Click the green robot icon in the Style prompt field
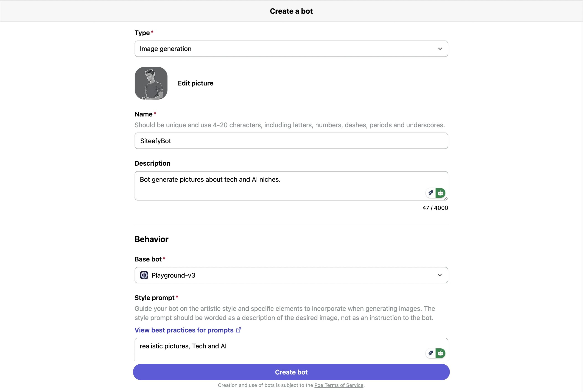The width and height of the screenshot is (583, 392). pos(440,353)
